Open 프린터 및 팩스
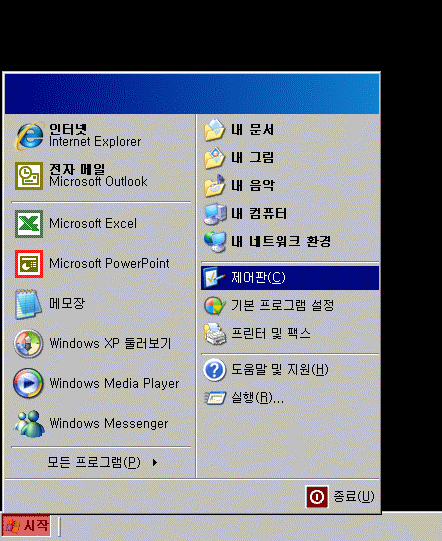The width and height of the screenshot is (442, 541). point(290,334)
